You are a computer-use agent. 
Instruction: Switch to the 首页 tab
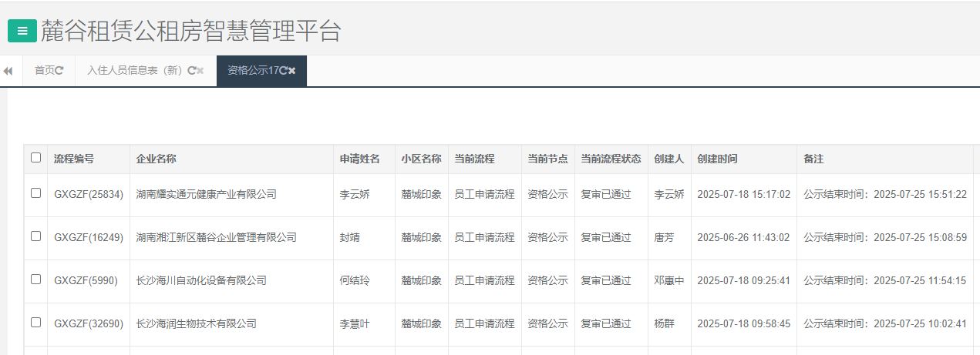pos(45,71)
